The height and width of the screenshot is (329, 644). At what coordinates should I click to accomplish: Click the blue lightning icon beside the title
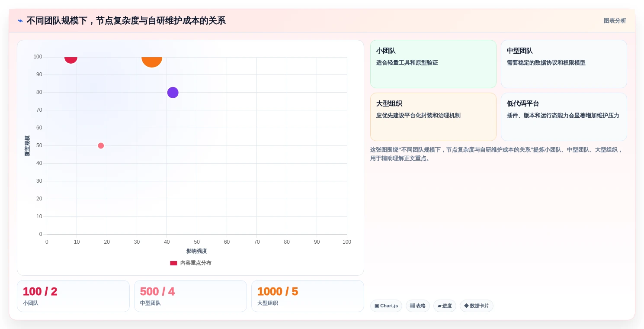point(20,21)
